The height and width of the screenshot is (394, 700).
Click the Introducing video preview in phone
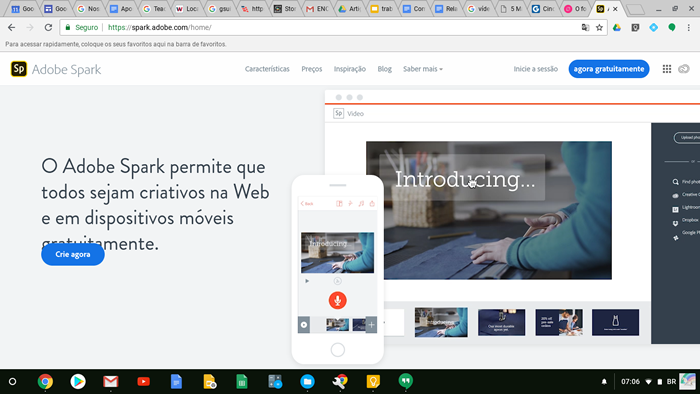coord(338,253)
